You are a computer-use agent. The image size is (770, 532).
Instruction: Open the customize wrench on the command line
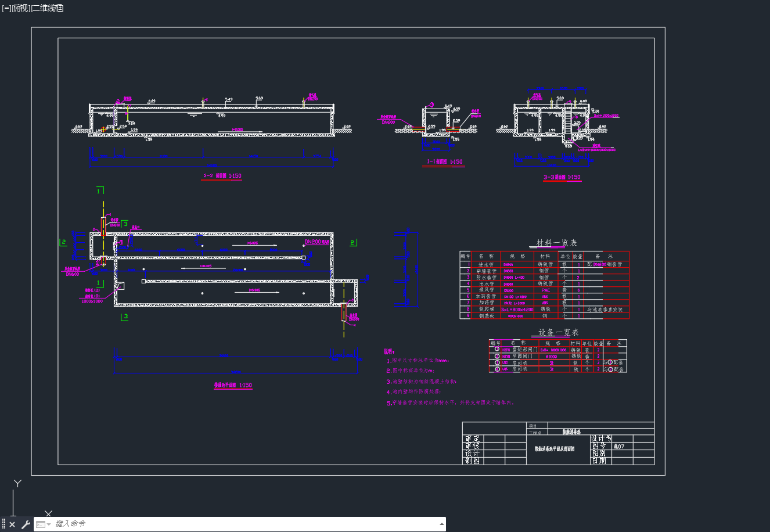click(x=26, y=524)
